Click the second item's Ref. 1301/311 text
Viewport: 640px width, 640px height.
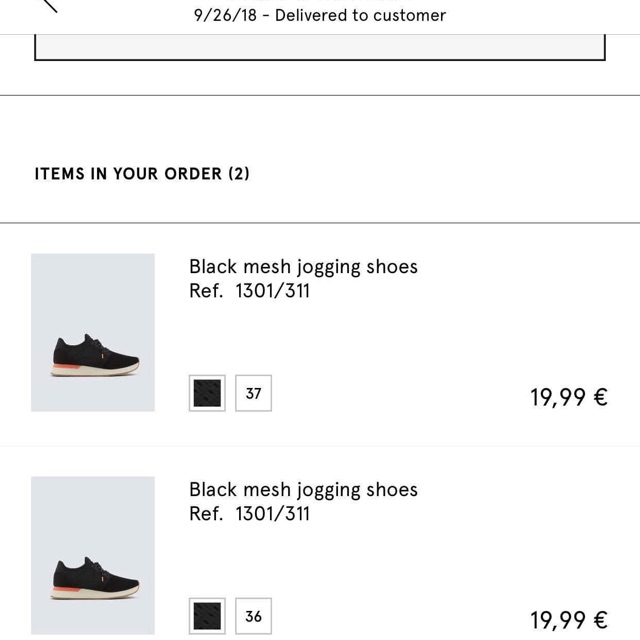[x=249, y=514]
